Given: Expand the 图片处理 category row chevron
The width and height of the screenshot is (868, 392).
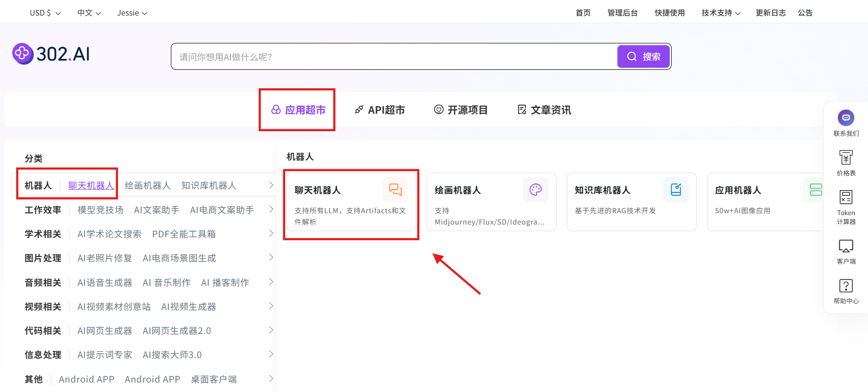Looking at the screenshot, I should [271, 257].
